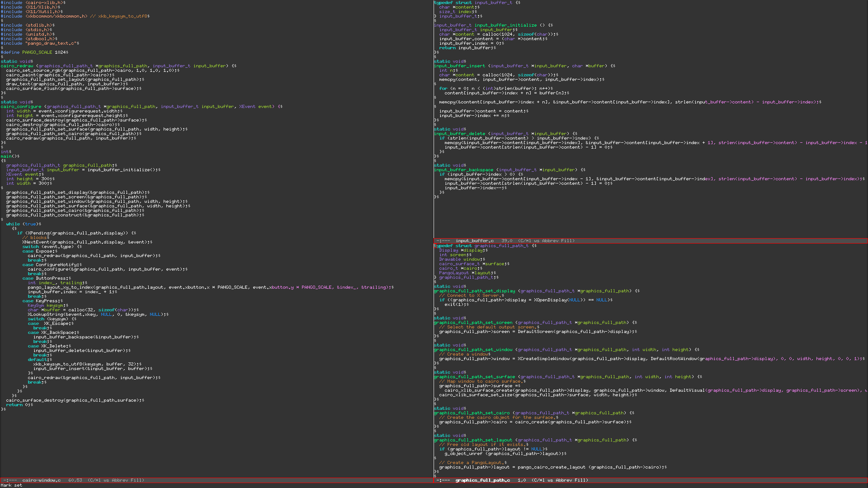Click the 'case XK_Delete:' line

(x=49, y=346)
